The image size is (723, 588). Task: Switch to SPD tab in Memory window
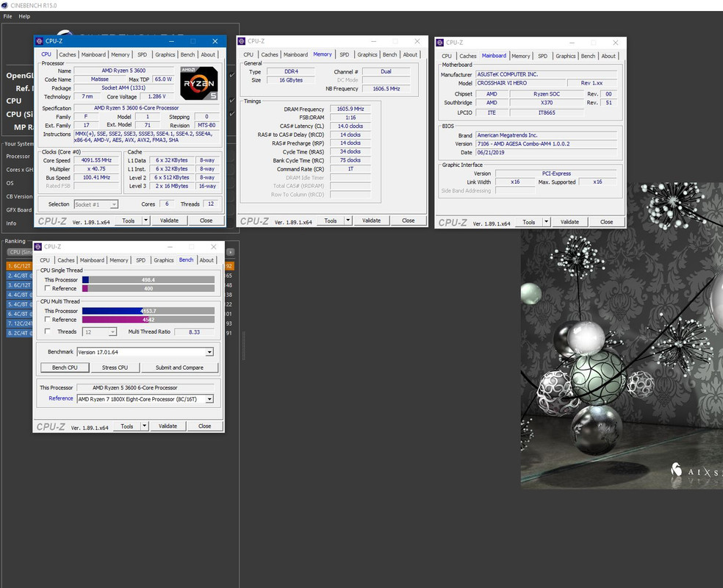click(x=345, y=54)
